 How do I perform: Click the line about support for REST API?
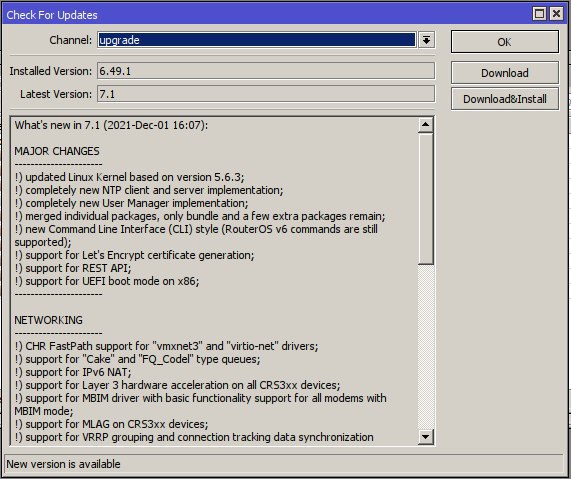(x=73, y=268)
